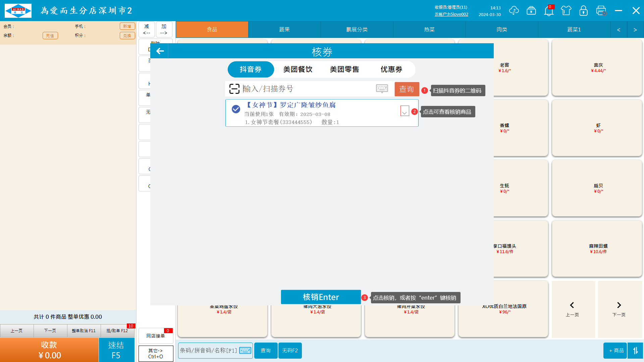644x362 pixels.
Task: Expand the coupon details chevron
Action: 405,111
